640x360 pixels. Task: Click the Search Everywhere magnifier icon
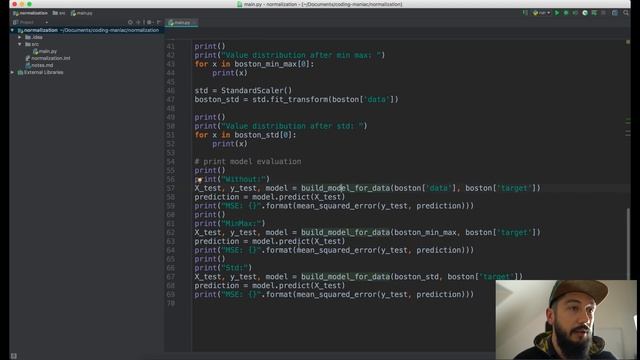tap(626, 13)
